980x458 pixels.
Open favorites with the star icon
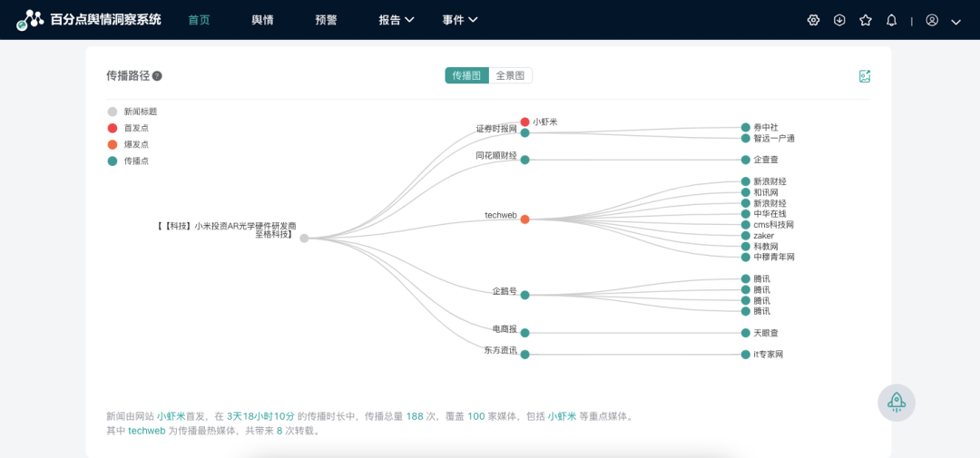pyautogui.click(x=866, y=20)
